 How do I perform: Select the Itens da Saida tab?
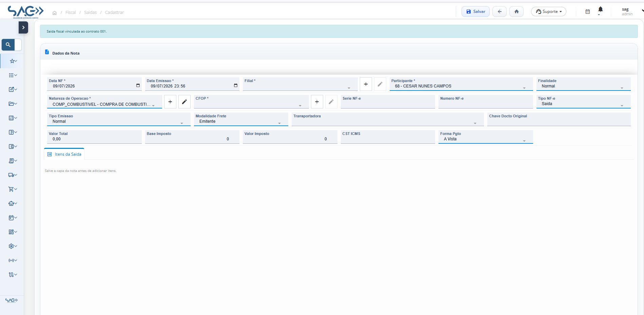click(64, 154)
